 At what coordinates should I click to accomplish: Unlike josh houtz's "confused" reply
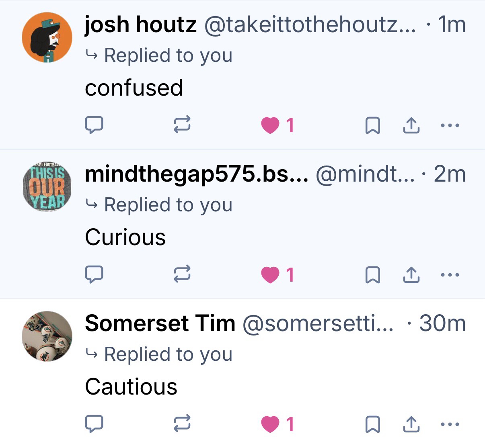click(270, 125)
